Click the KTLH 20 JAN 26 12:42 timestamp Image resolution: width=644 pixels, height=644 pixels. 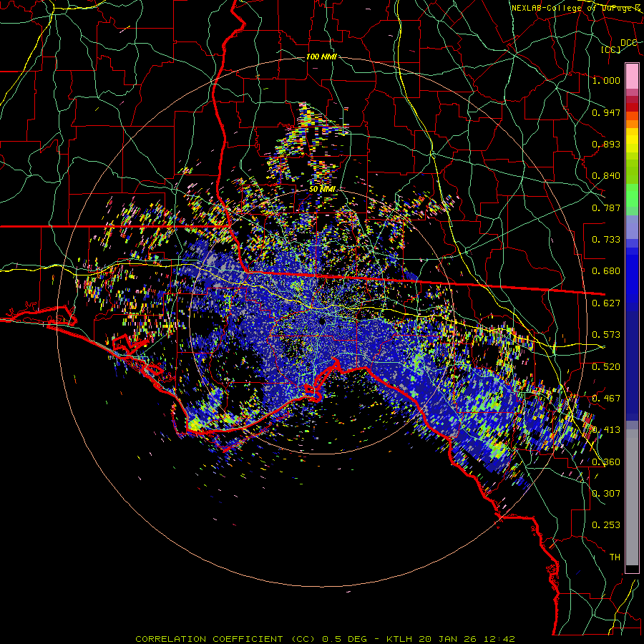(x=451, y=639)
